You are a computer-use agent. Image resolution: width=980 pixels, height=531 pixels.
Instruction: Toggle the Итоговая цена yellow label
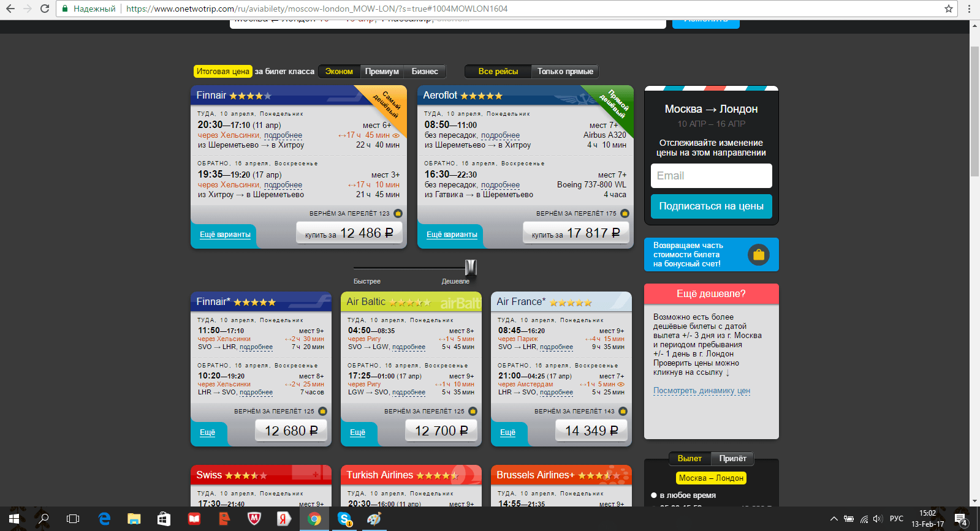click(223, 72)
